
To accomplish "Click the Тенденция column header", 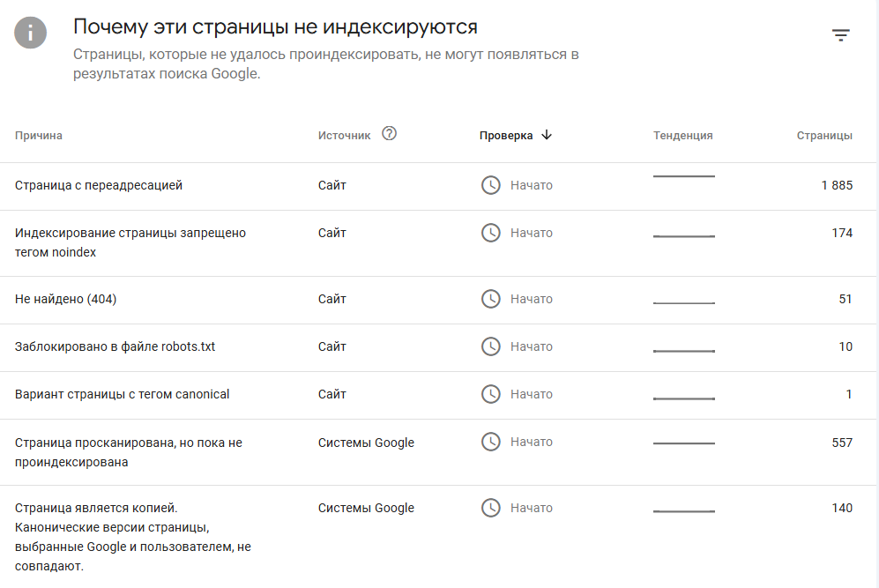I will [x=682, y=136].
